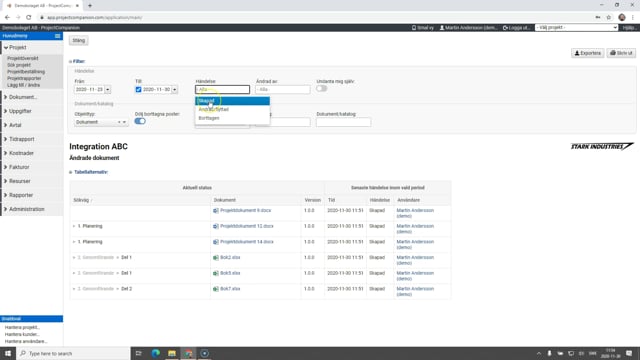This screenshot has width=640, height=360.
Task: Click the Smal vy phone icon
Action: click(414, 28)
